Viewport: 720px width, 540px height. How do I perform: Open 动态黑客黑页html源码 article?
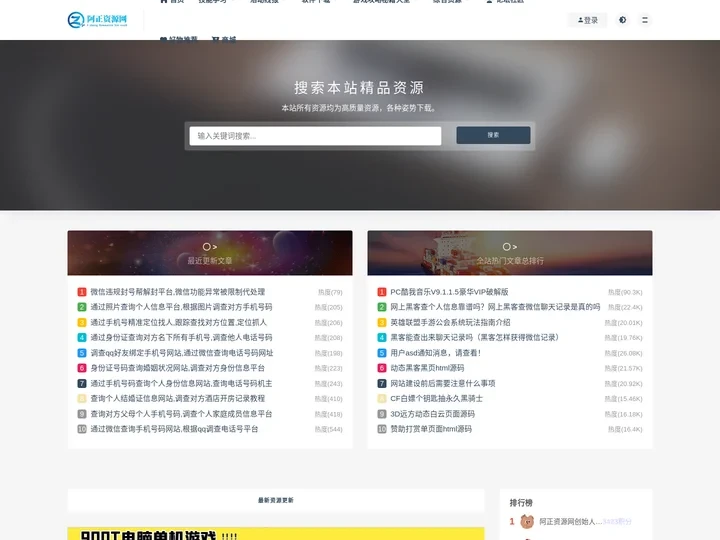427,368
